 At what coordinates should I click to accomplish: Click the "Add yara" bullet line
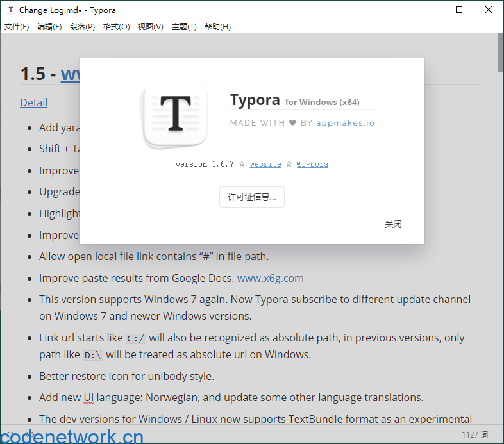click(x=59, y=127)
